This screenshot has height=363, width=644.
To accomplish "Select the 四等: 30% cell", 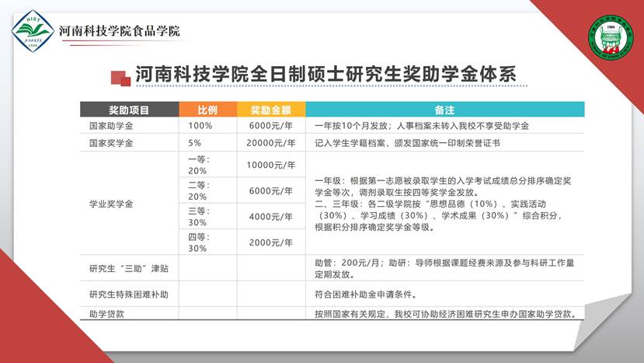I will coord(199,243).
